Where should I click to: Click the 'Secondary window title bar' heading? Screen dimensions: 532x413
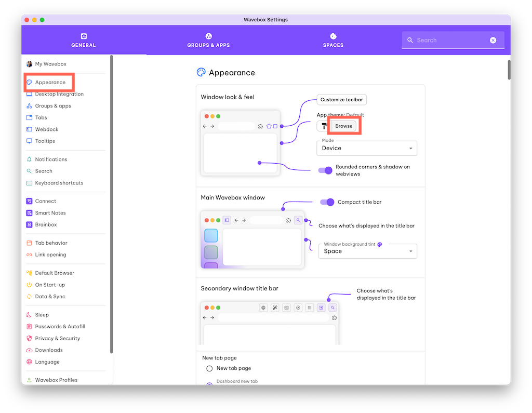(240, 288)
